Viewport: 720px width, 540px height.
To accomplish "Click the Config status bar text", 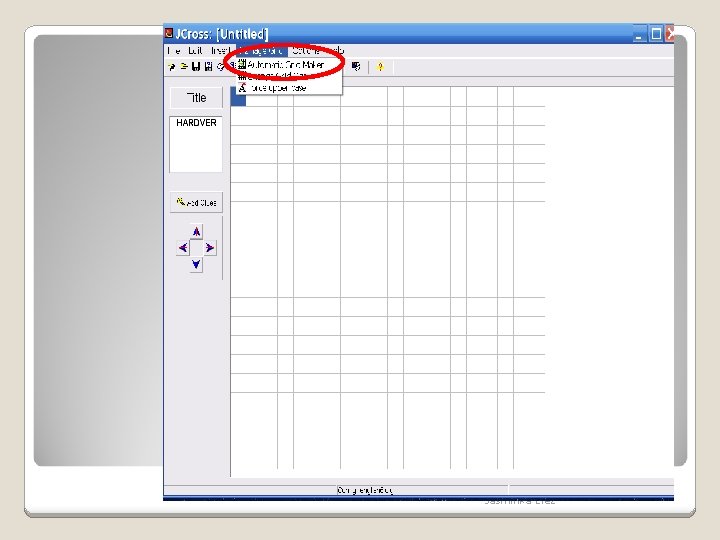I will click(365, 490).
